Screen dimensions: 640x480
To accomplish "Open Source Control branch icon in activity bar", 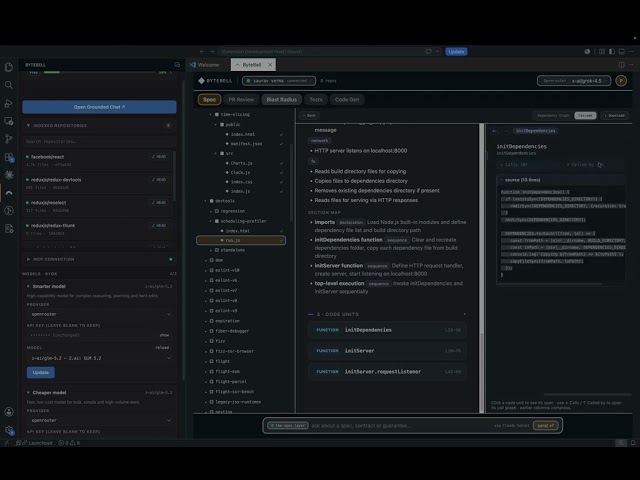I will click(9, 139).
